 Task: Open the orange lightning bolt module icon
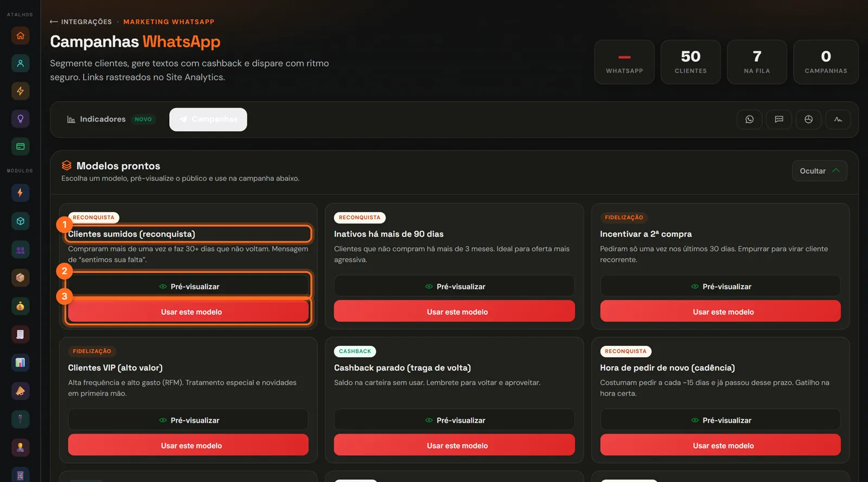[x=20, y=193]
